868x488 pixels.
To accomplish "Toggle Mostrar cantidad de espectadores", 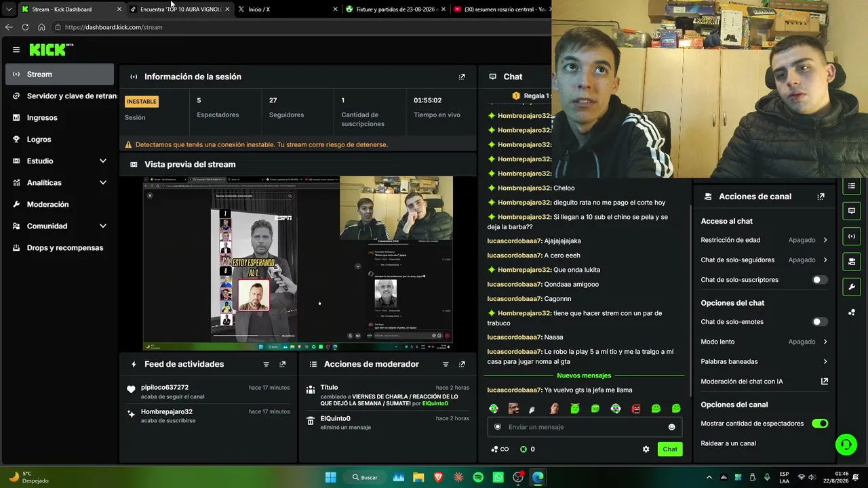I will pyautogui.click(x=820, y=424).
